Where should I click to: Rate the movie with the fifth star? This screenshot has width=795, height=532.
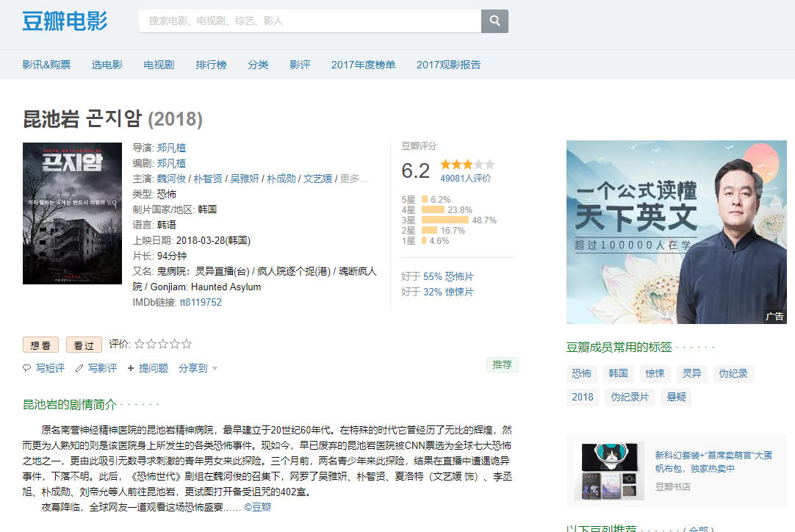point(187,344)
